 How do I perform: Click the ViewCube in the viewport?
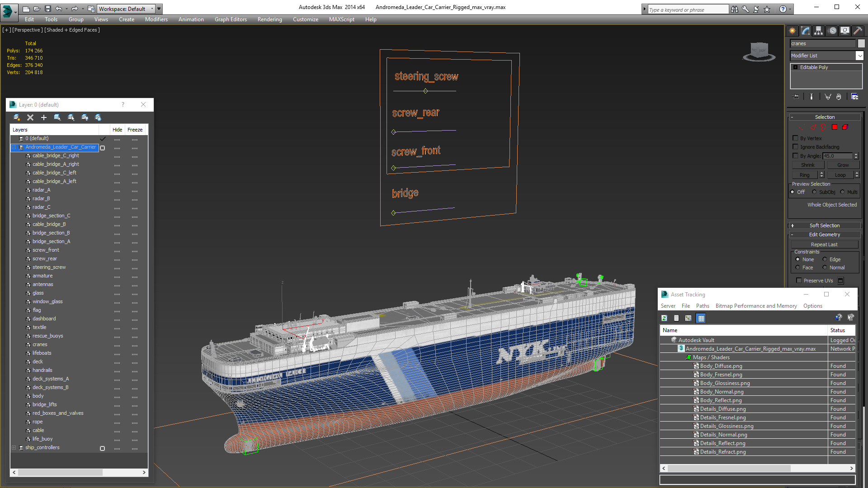(x=759, y=52)
